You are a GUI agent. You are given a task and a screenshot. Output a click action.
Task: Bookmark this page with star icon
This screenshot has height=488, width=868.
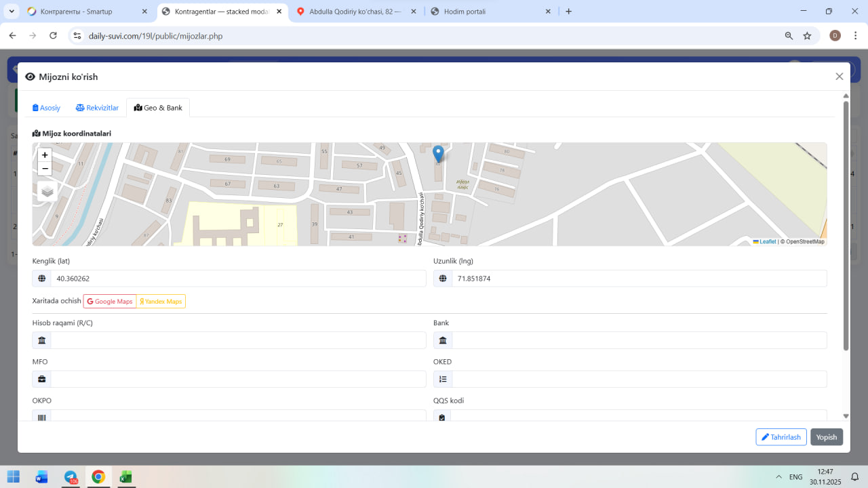point(807,36)
